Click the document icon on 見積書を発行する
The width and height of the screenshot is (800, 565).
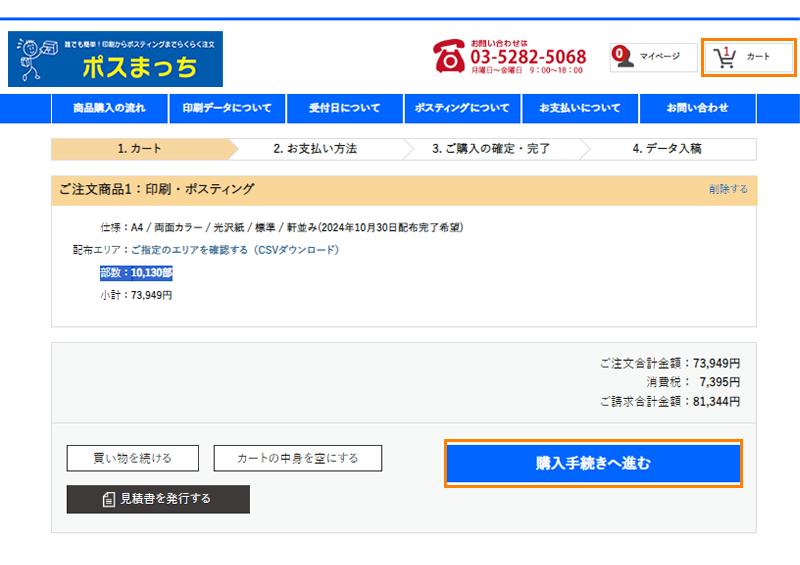point(108,499)
